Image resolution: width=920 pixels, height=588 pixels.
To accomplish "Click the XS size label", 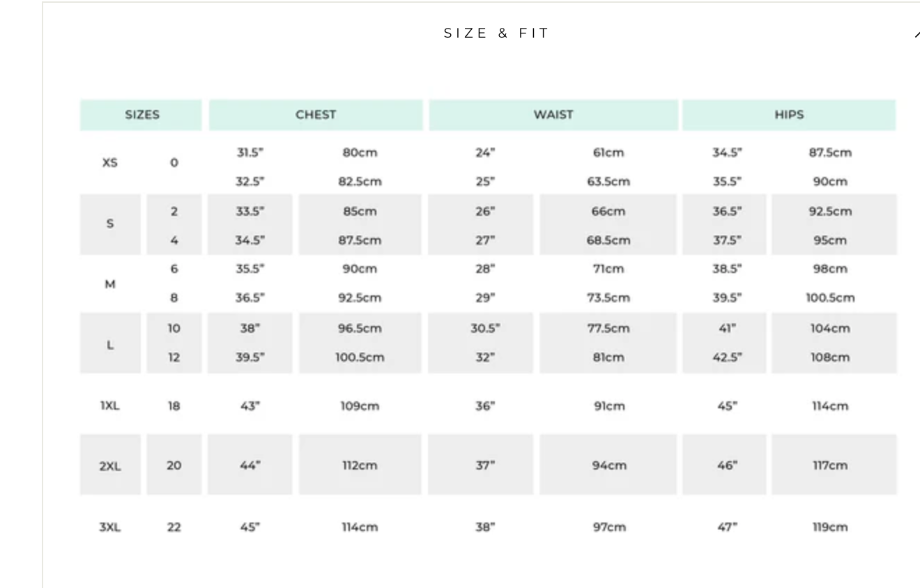I will 110,163.
